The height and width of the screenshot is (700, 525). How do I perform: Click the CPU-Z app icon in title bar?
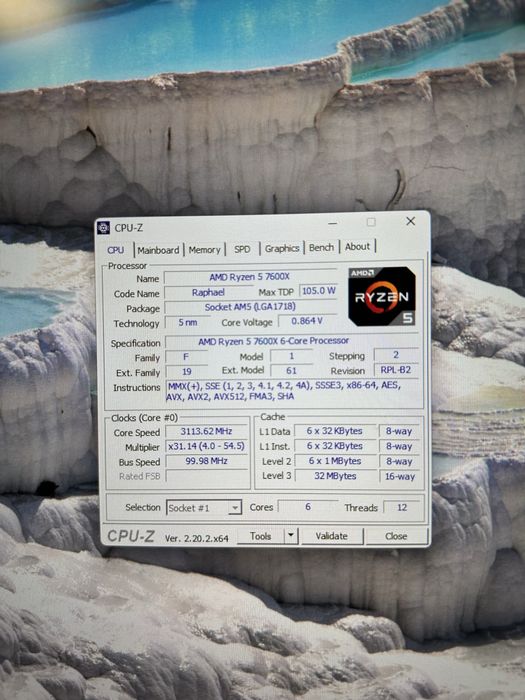(x=103, y=227)
